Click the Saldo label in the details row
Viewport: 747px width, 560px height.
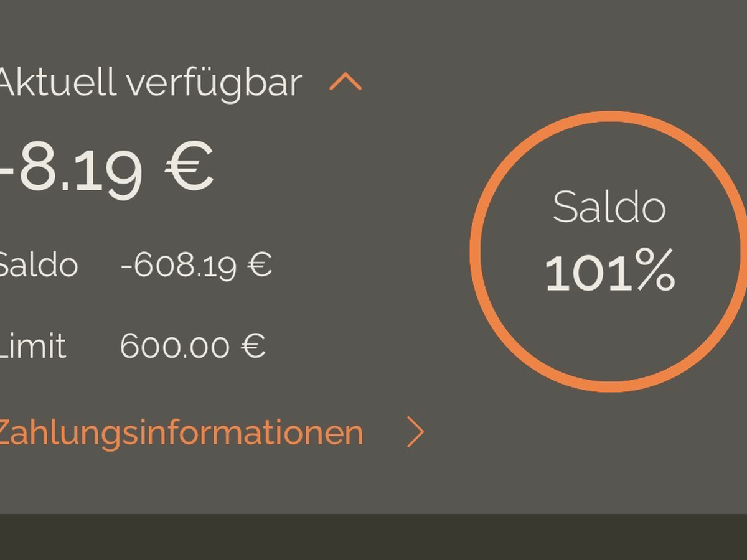(x=37, y=266)
